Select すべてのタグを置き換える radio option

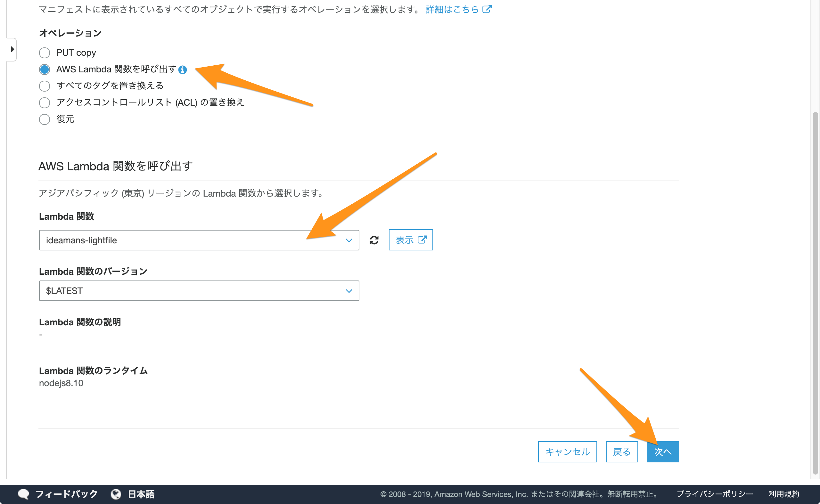pyautogui.click(x=44, y=86)
